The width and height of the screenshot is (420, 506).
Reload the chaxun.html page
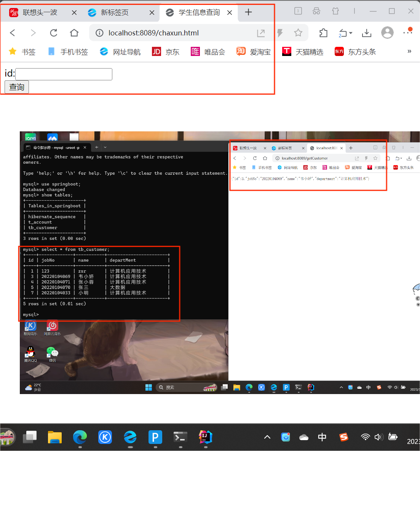tap(54, 33)
